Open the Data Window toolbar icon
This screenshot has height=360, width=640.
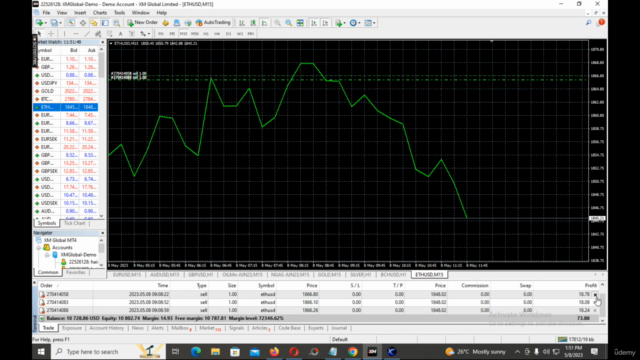tap(82, 22)
